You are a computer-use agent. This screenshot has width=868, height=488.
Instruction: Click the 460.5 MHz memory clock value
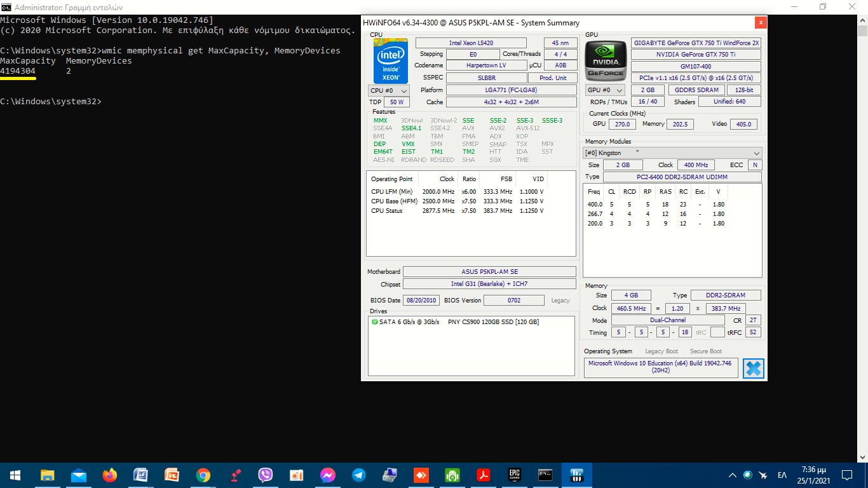pos(631,308)
